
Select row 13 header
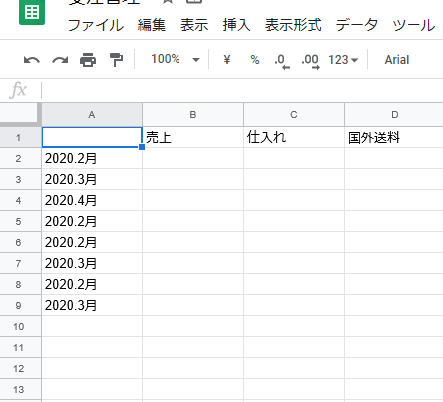(x=20, y=389)
